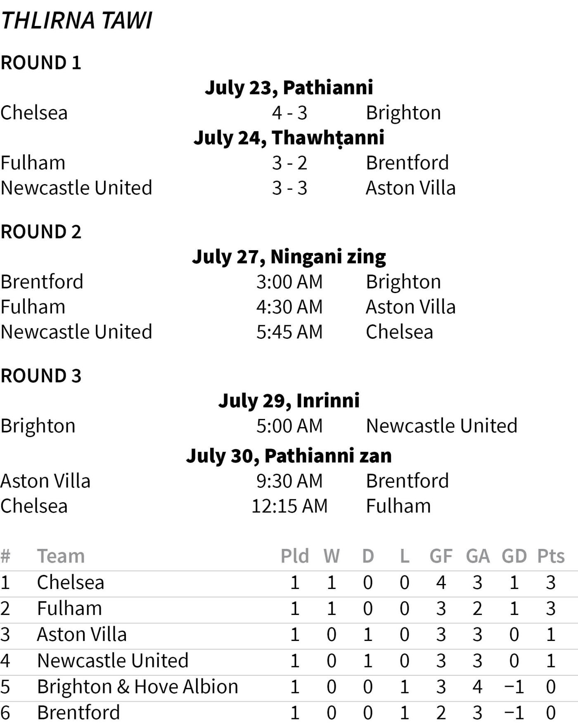Click the July 27, Ningani zing date header
Image resolution: width=578 pixels, height=728 pixels.
click(x=289, y=257)
